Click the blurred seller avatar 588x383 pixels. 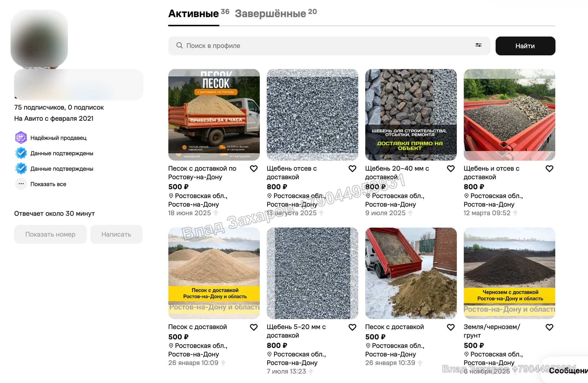click(39, 39)
